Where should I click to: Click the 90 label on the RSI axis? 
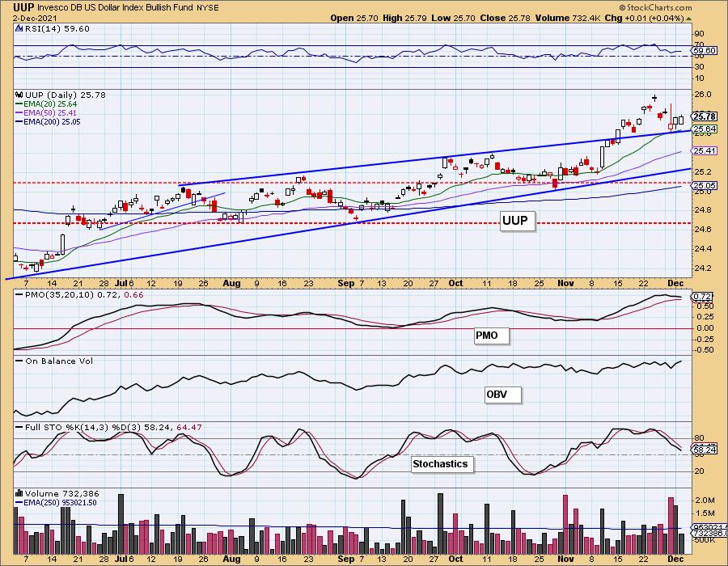click(x=699, y=34)
